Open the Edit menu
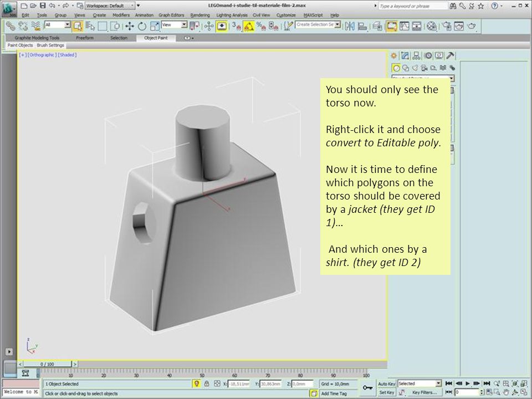This screenshot has height=399, width=532. point(25,16)
